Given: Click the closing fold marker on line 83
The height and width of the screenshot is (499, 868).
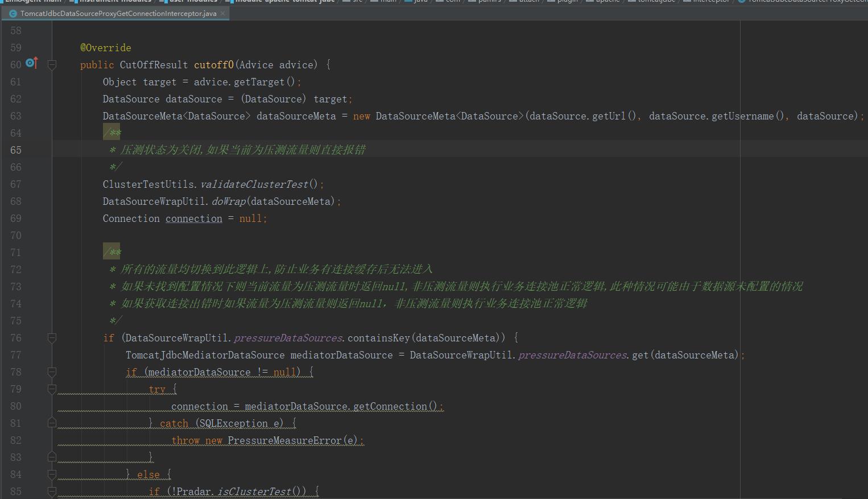Looking at the screenshot, I should click(52, 457).
